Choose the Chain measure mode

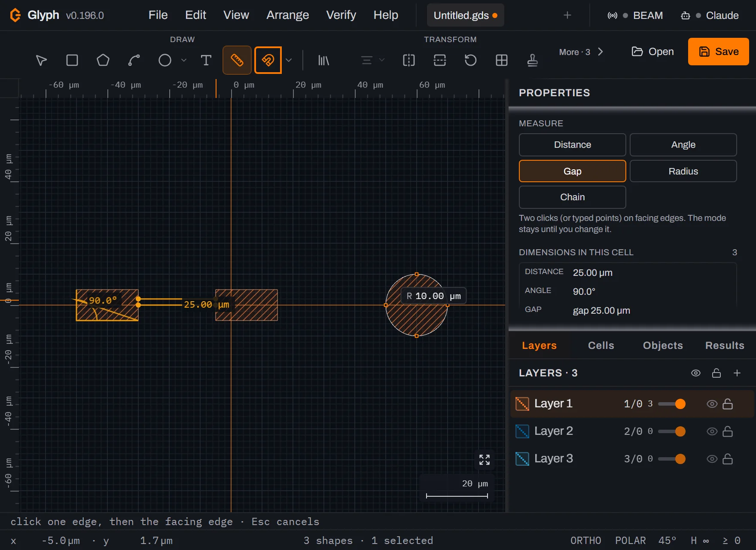coord(573,197)
